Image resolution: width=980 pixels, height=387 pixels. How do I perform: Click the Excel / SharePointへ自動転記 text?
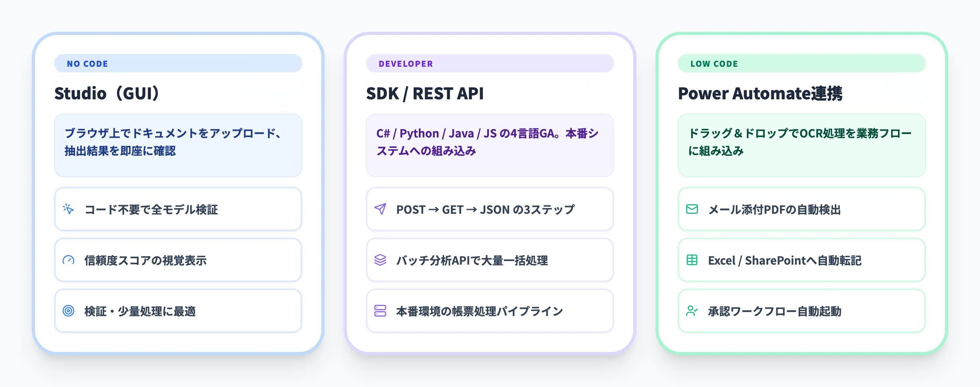784,261
